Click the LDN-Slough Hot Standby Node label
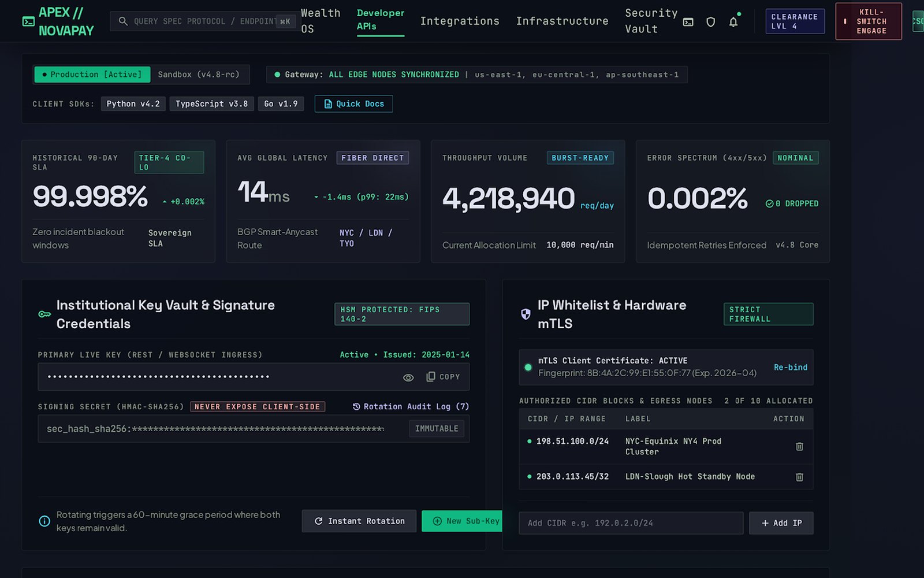The width and height of the screenshot is (924, 578). tap(690, 477)
